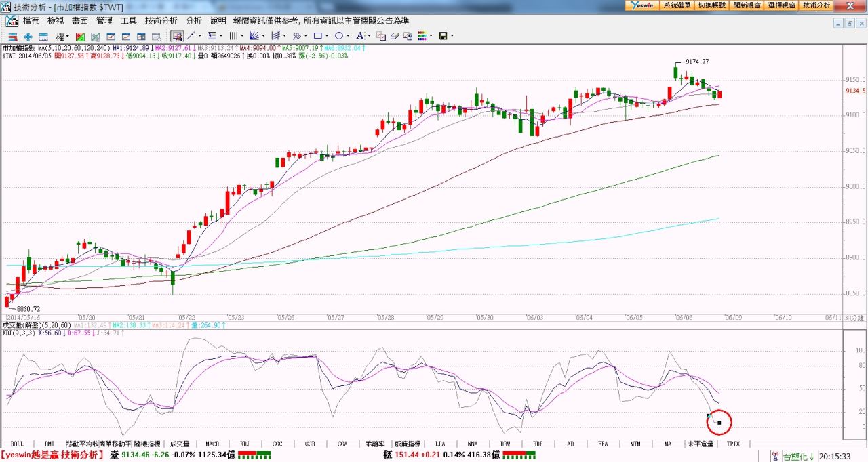This screenshot has height=462, width=868.
Task: Expand the vertical lines tool dropdown arrow
Action: point(242,36)
